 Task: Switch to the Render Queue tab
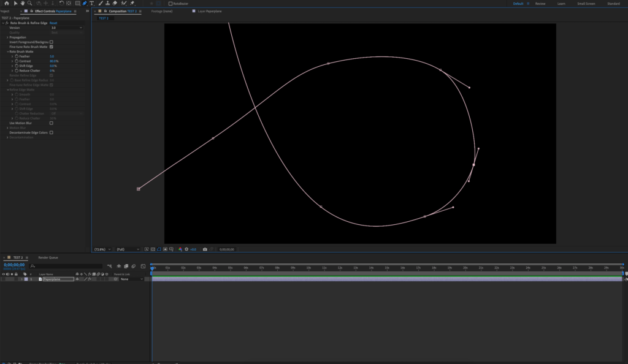click(x=48, y=257)
